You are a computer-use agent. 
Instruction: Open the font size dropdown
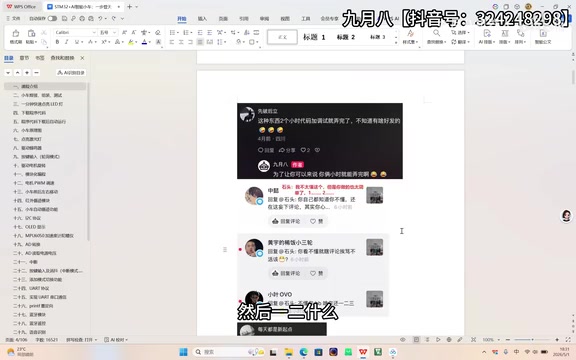coord(108,32)
